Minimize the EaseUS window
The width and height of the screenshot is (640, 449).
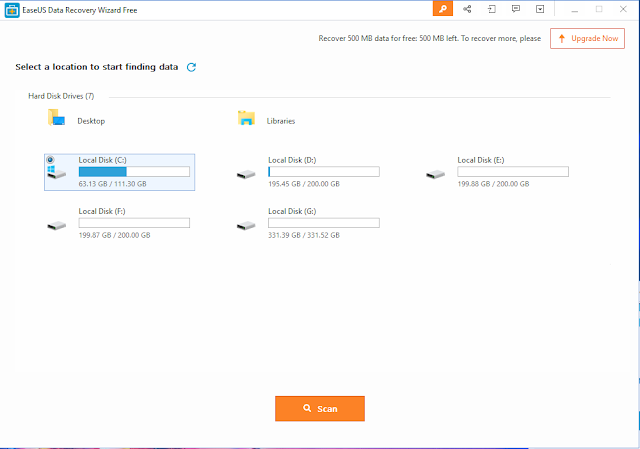pyautogui.click(x=575, y=9)
